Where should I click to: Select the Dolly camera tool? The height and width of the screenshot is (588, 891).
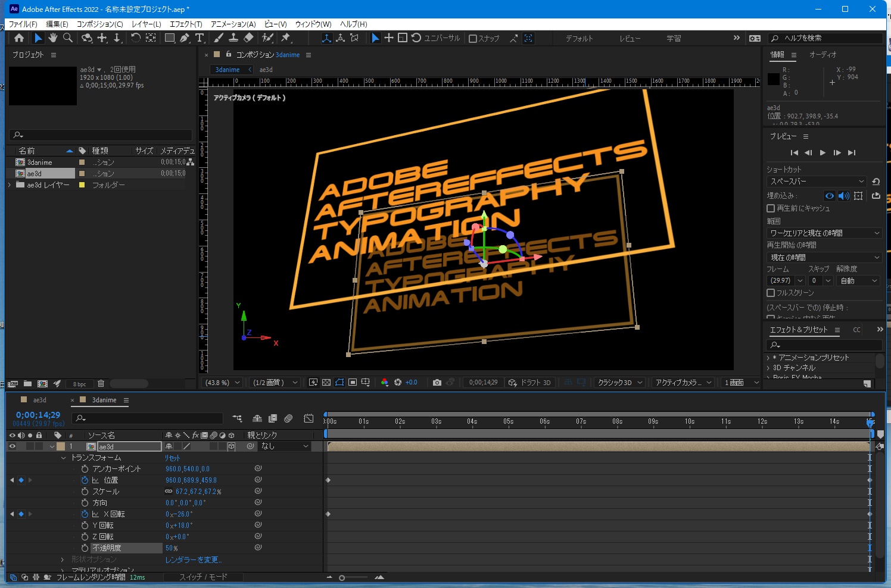tap(117, 38)
